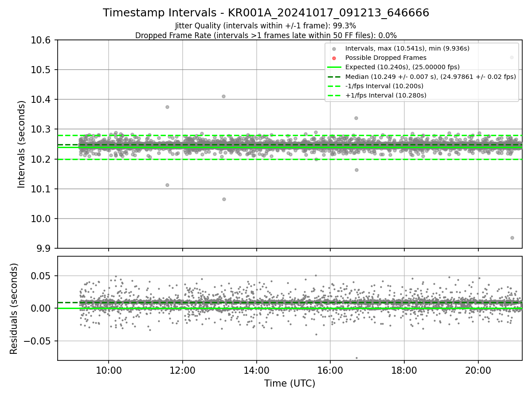532x399 pixels.
Task: Select the 'Dropped Frame Rate' 0.0% subtitle line
Action: click(x=266, y=35)
